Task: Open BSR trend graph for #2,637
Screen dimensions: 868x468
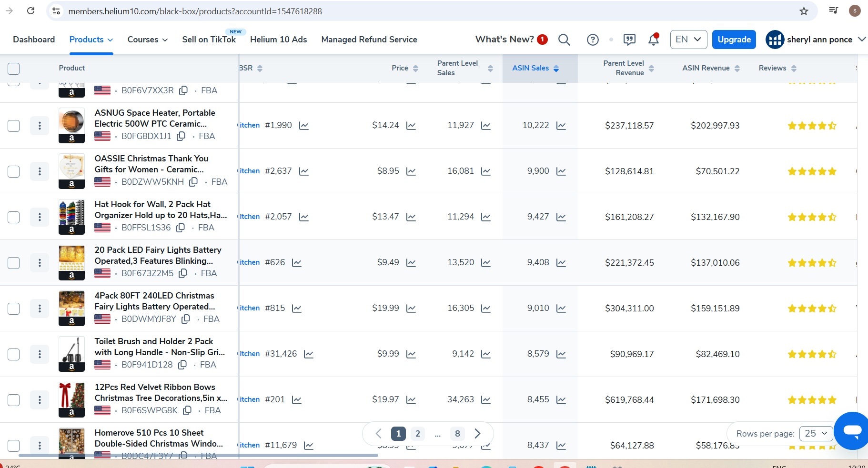Action: coord(304,171)
